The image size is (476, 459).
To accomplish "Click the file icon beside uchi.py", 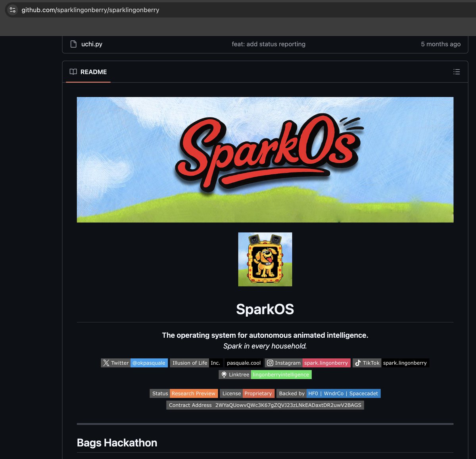I will (x=73, y=44).
